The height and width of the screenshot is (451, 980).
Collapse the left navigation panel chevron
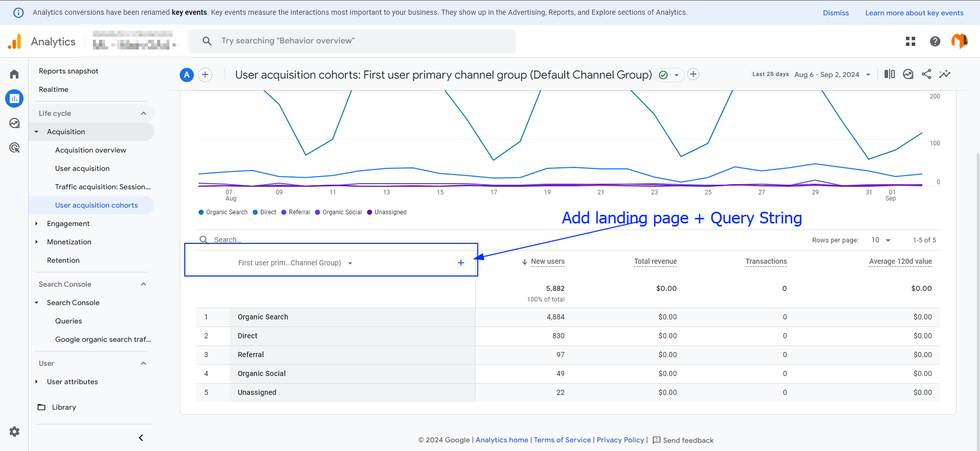[x=141, y=438]
